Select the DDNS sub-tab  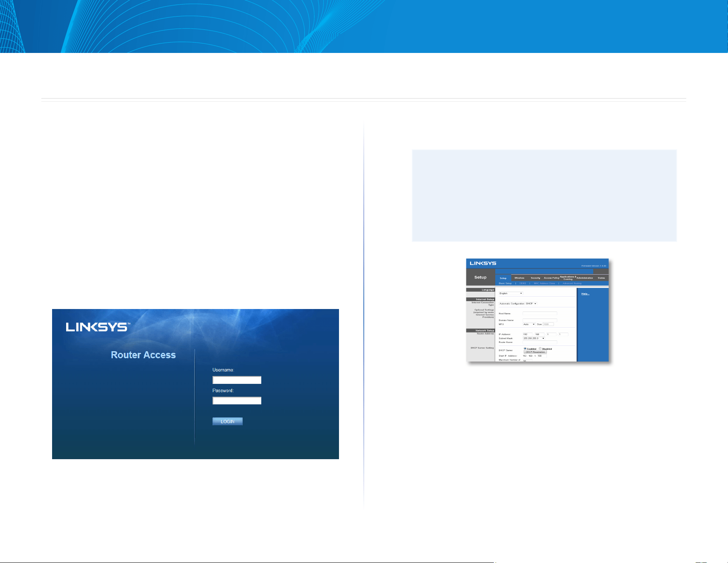(x=523, y=283)
